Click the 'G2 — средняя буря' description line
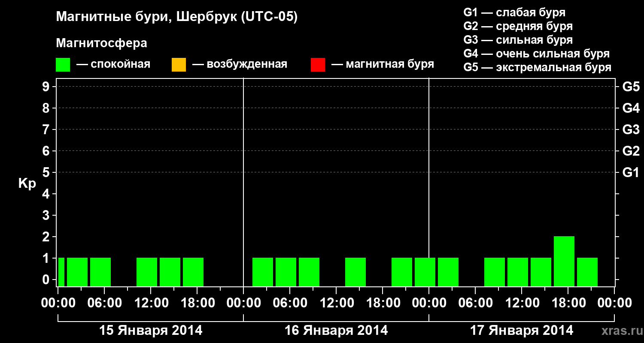Image resolution: width=644 pixels, height=343 pixels. [x=518, y=26]
